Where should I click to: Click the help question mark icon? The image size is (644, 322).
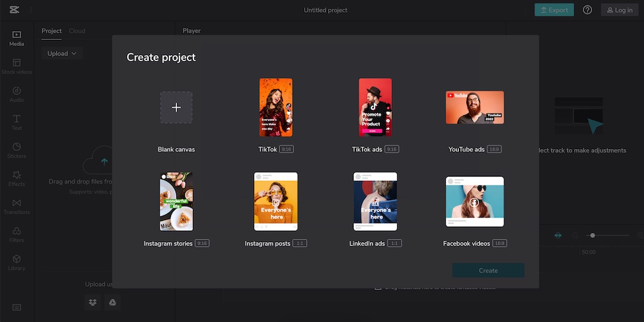coord(587,10)
